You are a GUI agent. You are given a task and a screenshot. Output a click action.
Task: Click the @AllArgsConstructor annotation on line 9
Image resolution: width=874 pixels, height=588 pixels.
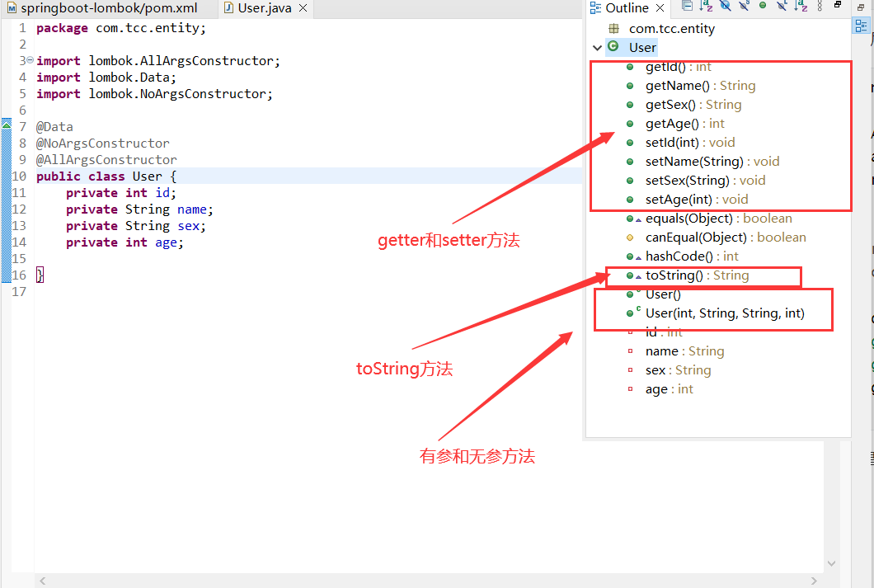pyautogui.click(x=106, y=160)
